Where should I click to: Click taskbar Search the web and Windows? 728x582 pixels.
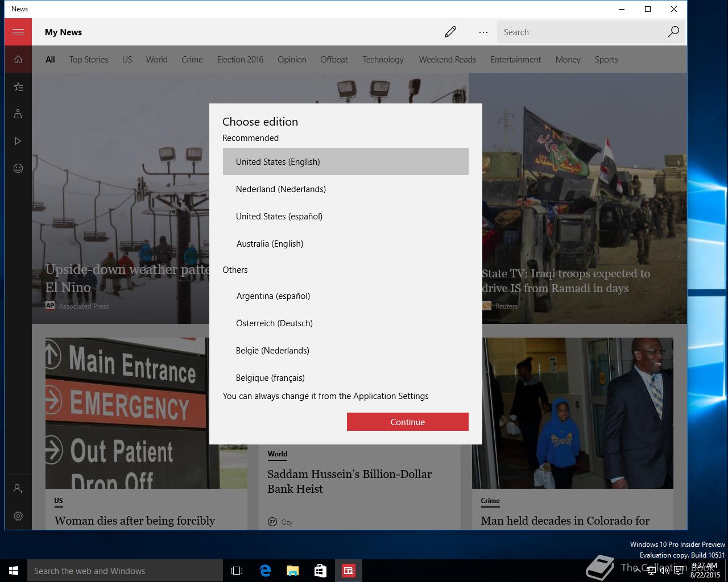(125, 571)
